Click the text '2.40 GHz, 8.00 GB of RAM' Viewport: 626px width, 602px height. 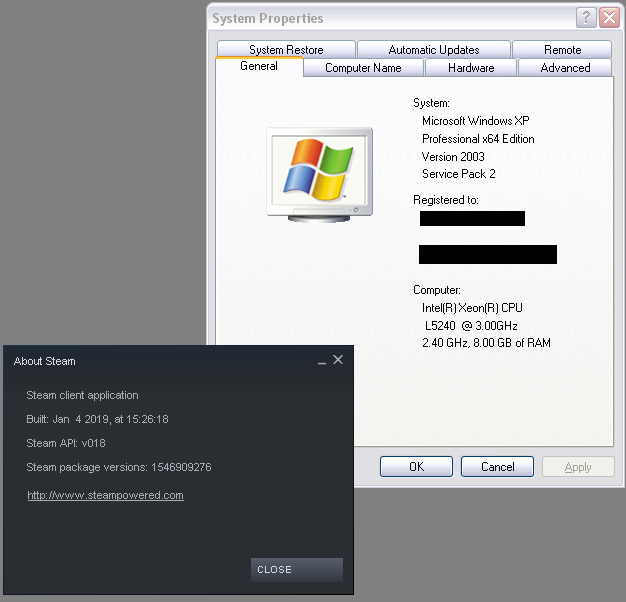[486, 343]
